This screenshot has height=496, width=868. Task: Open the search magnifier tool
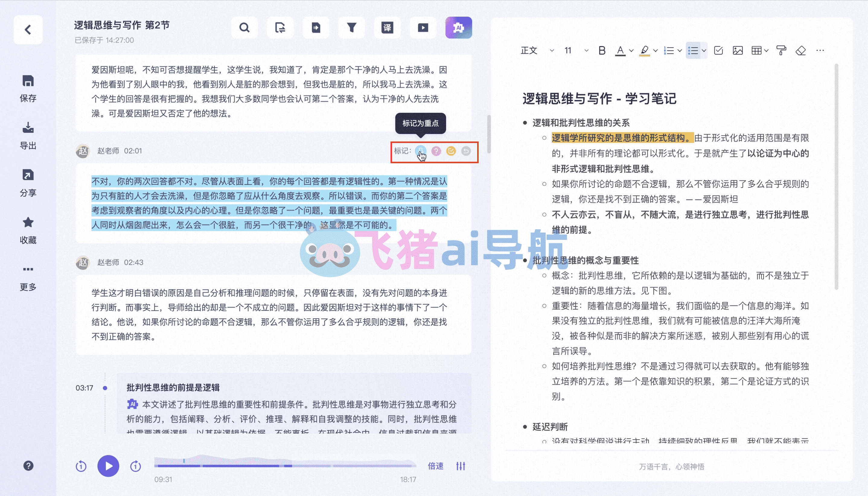click(244, 27)
